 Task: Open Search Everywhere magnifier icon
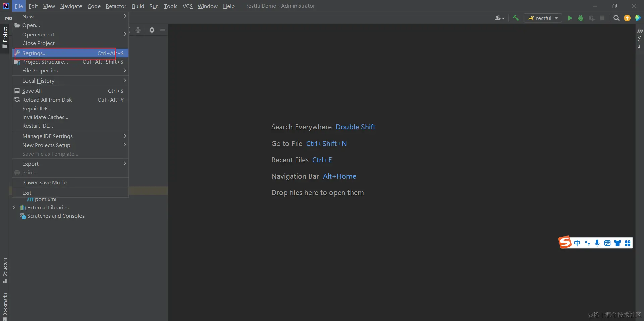(616, 18)
